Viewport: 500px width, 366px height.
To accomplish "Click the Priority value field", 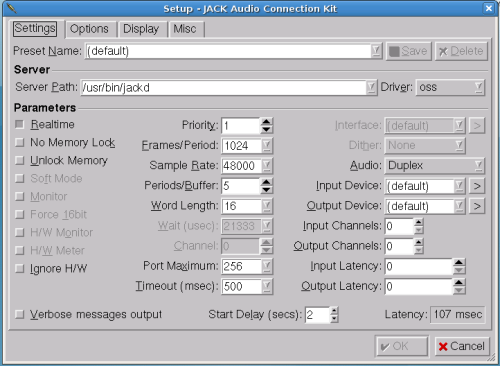I will (240, 126).
